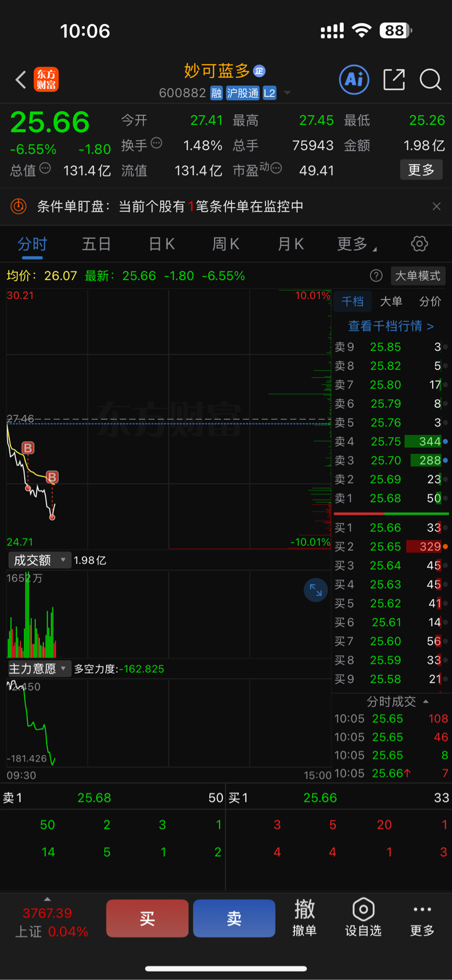Open the bottom 更多 three-dot menu

[x=422, y=919]
